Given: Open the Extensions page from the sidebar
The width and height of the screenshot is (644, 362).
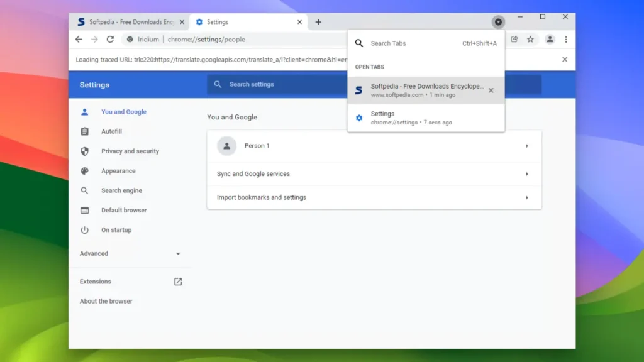Looking at the screenshot, I should coord(95,282).
